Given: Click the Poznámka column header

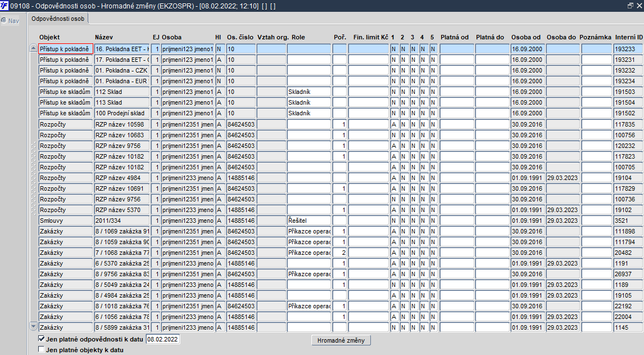Looking at the screenshot, I should point(596,37).
